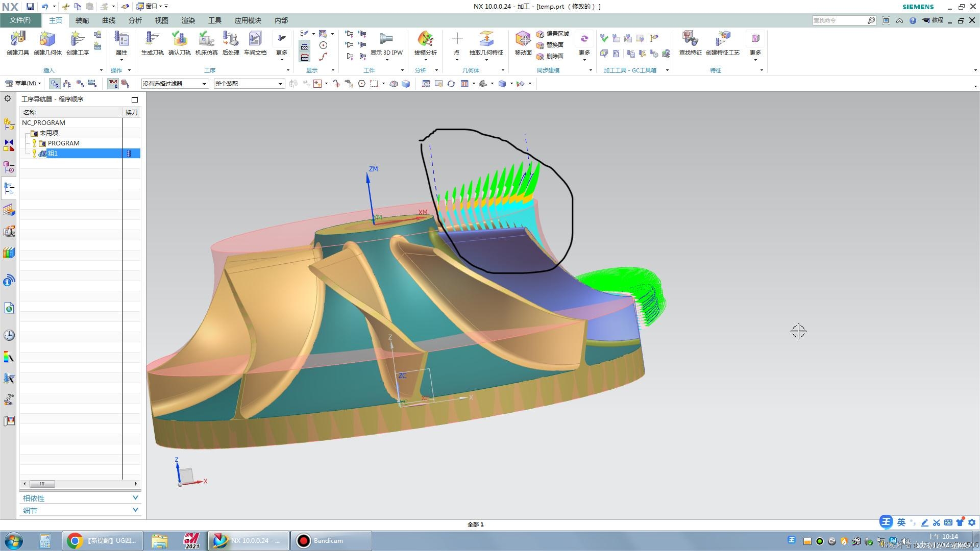Click the 教程 (Tutorials) button
980x551 pixels.
point(933,20)
